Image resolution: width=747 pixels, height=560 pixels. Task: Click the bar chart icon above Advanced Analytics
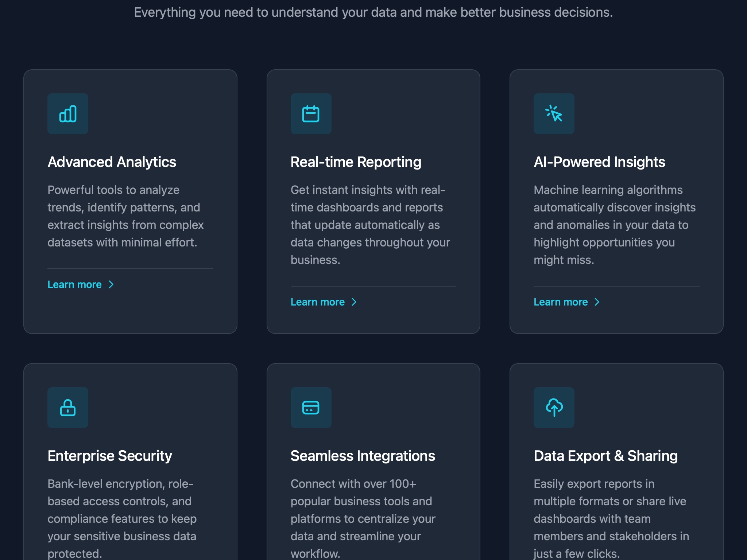click(67, 113)
